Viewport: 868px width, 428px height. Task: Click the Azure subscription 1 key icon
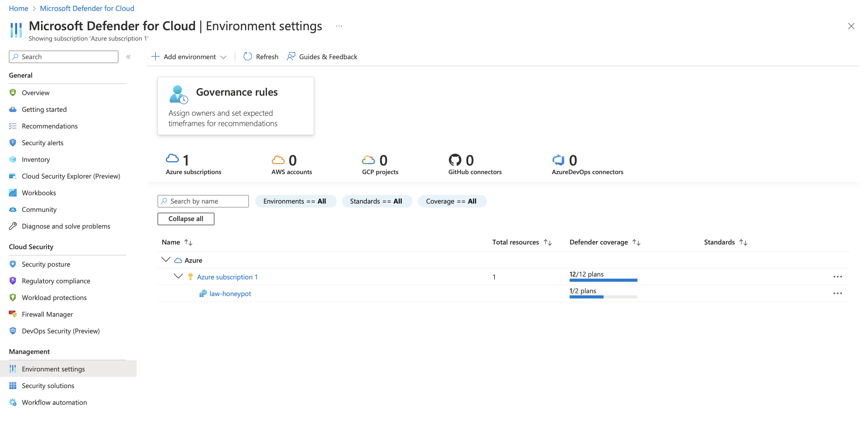(x=190, y=277)
